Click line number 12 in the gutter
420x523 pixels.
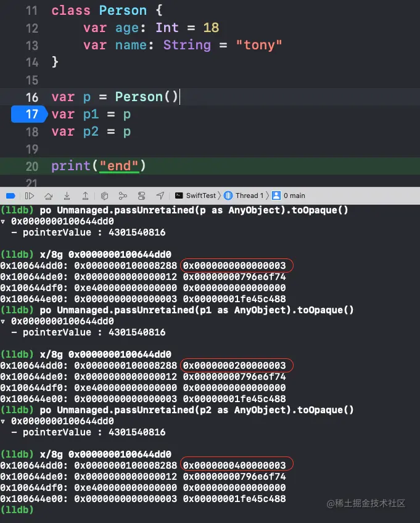31,28
